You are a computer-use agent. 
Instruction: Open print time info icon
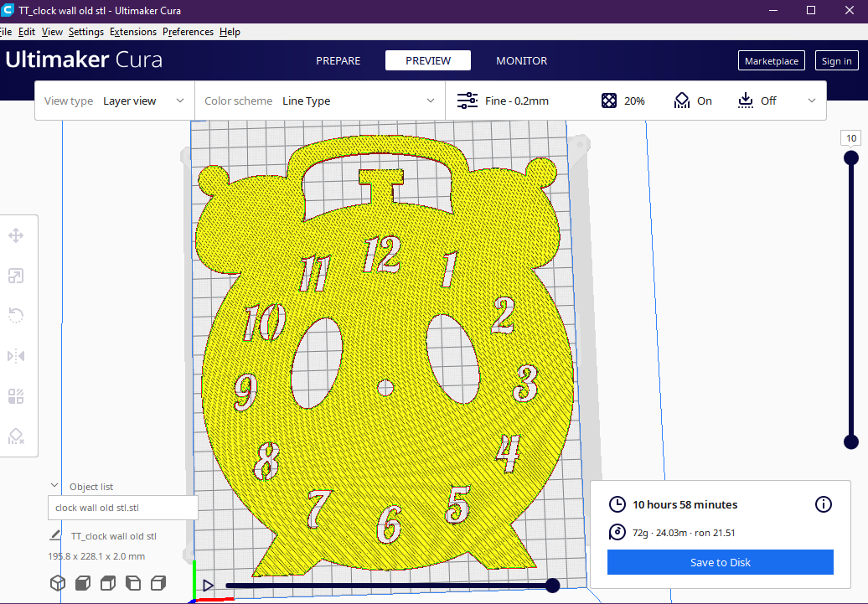point(823,504)
